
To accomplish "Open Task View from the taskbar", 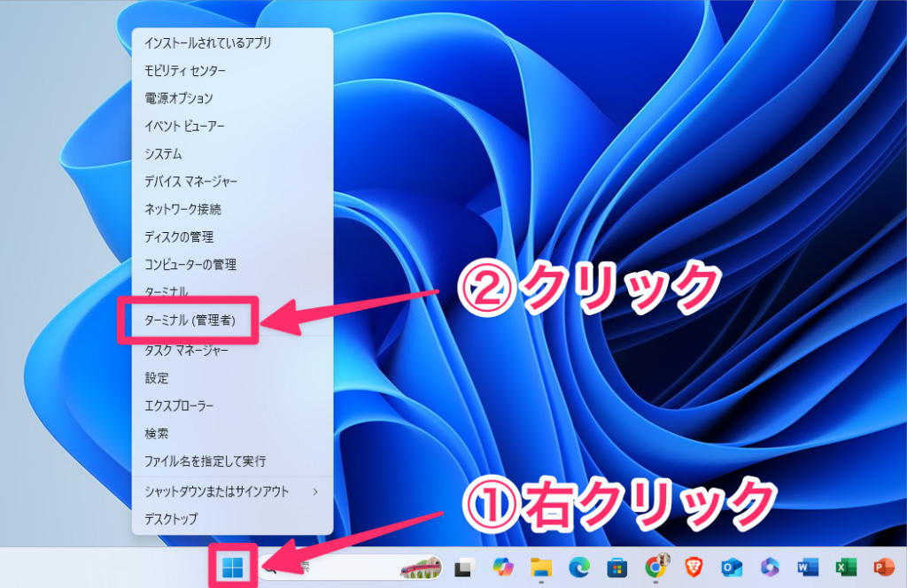I will (463, 568).
